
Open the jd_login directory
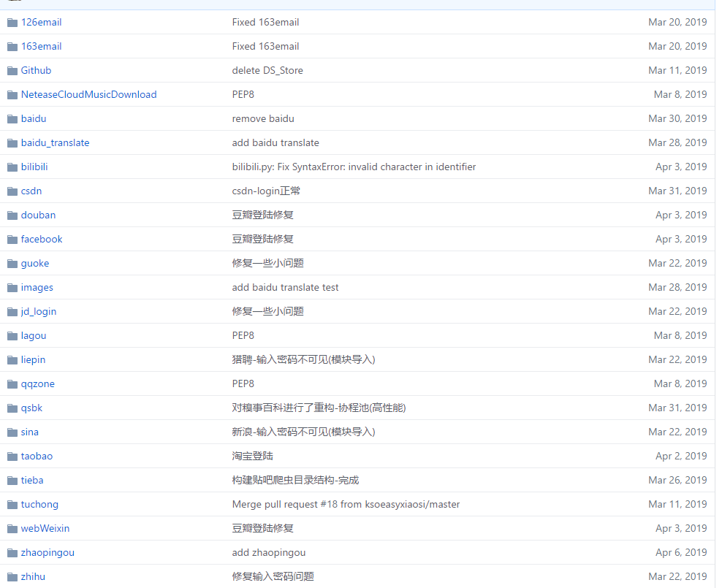click(x=39, y=311)
